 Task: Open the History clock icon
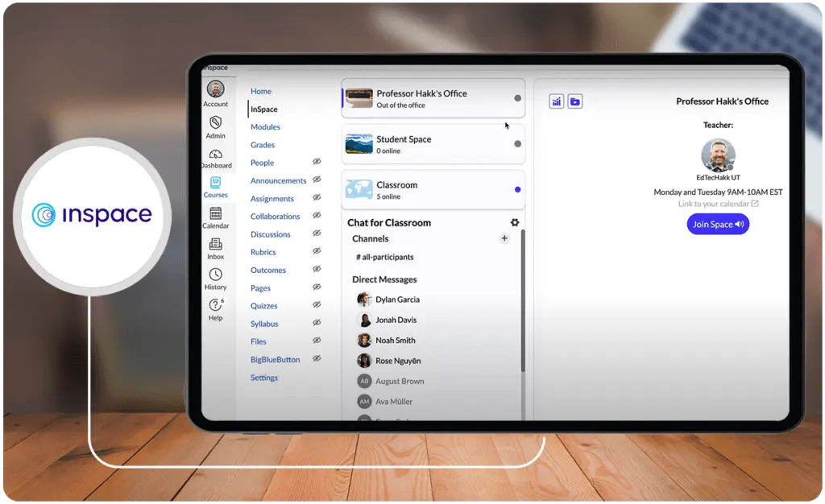215,275
